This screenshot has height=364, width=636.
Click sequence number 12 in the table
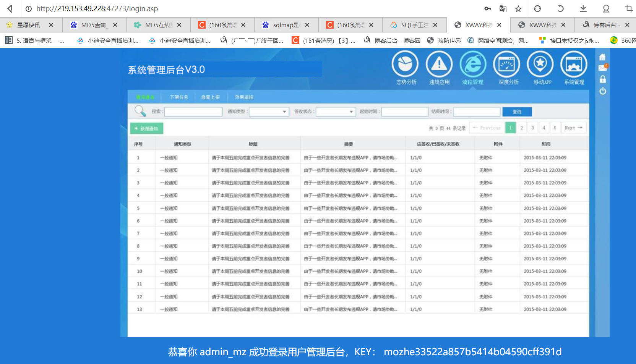[140, 297]
